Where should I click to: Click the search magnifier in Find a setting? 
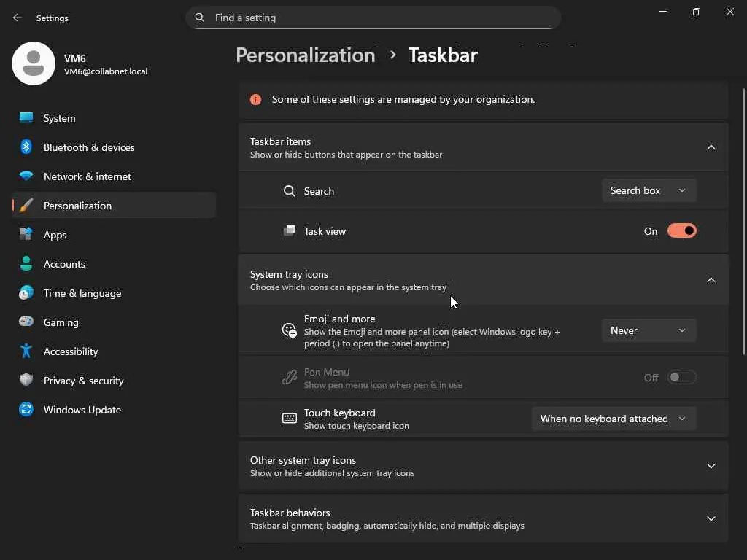click(x=200, y=17)
